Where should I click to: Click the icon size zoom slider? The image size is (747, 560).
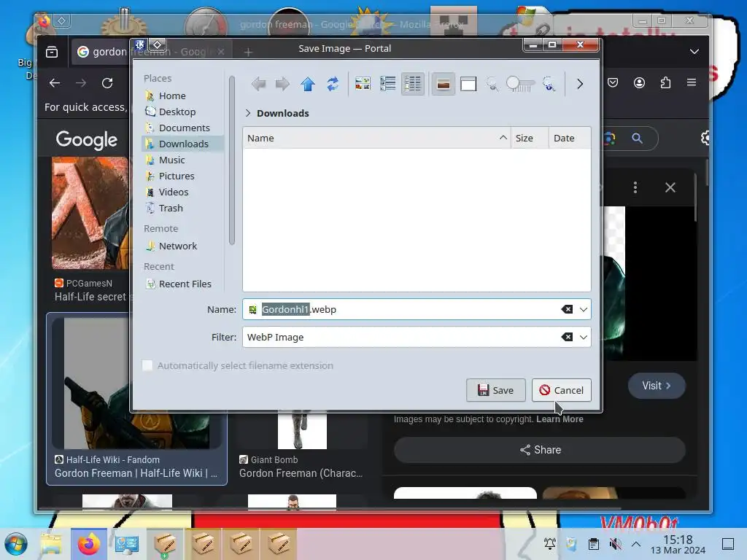(520, 85)
